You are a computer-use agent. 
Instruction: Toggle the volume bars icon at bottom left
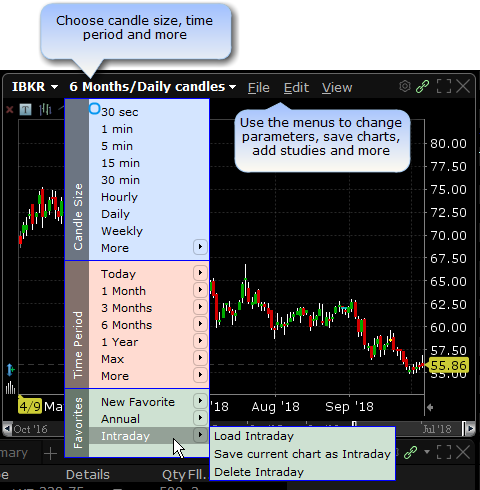(x=10, y=387)
